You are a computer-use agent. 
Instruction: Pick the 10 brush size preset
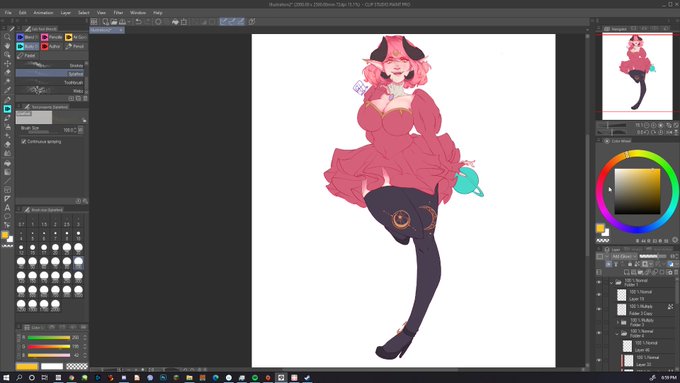[x=78, y=235]
